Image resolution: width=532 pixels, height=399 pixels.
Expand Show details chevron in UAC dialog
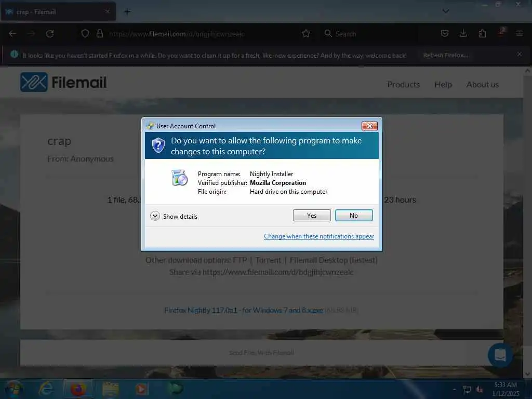(x=155, y=216)
